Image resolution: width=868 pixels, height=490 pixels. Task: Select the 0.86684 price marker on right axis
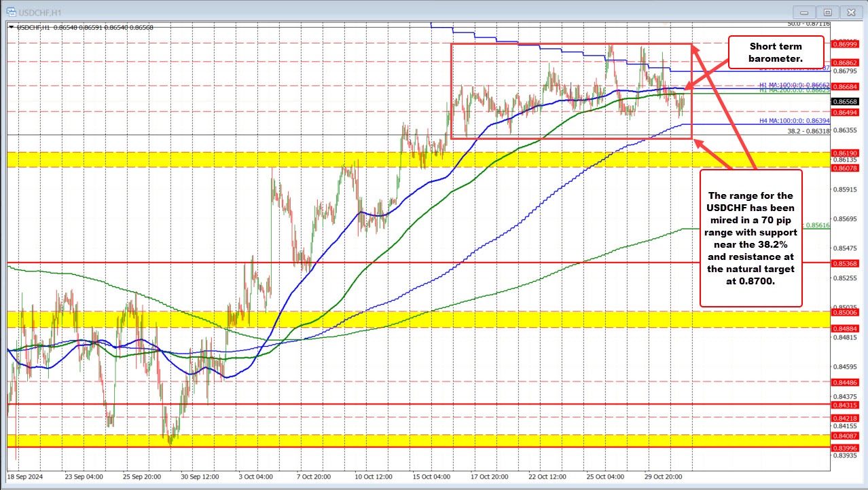pos(845,87)
